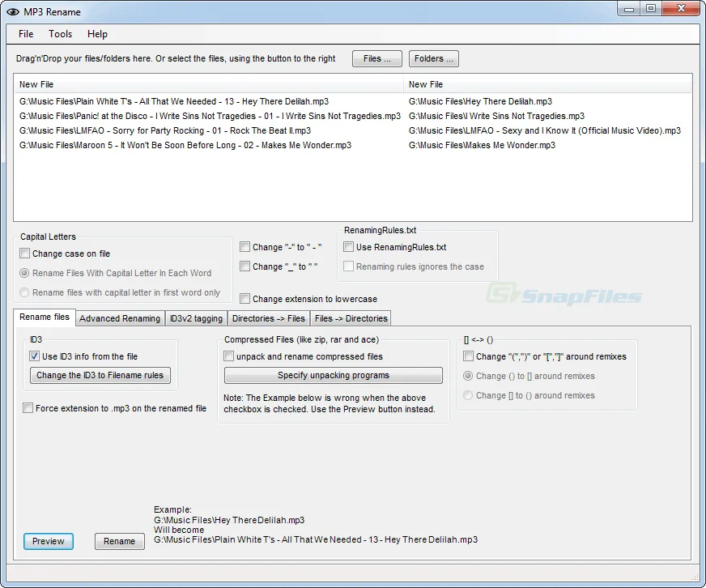Check unpack and rename compressed files
Screen dimensions: 706x588
[x=229, y=356]
